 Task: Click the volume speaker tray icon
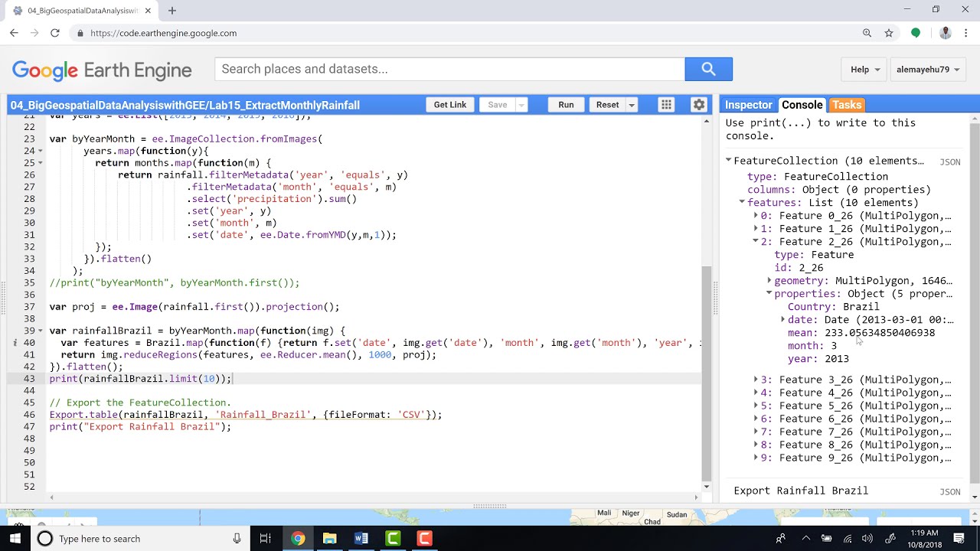click(867, 539)
